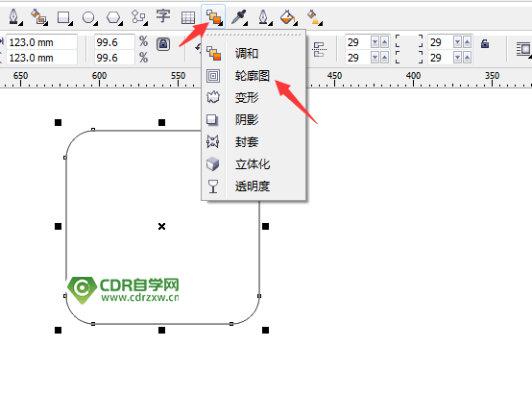Click the center X marker of the rectangle
The image size is (532, 397).
coord(162,226)
